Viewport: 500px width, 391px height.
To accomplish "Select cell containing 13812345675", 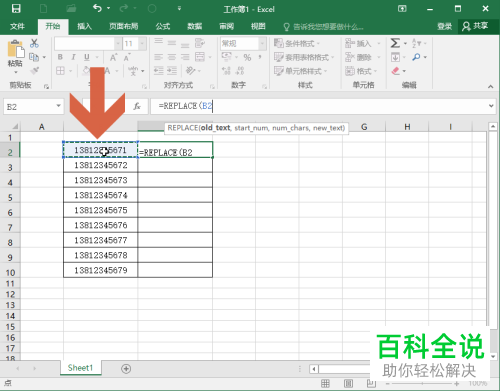I will (101, 210).
